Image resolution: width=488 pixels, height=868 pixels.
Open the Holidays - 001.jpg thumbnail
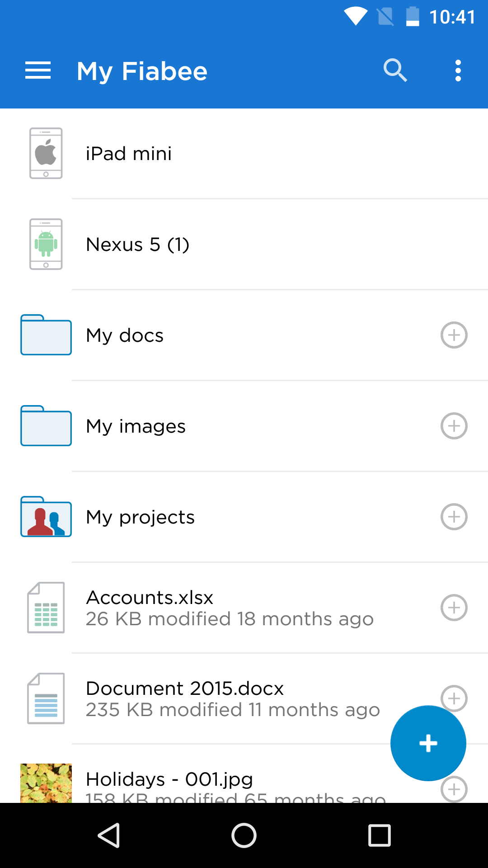click(46, 783)
